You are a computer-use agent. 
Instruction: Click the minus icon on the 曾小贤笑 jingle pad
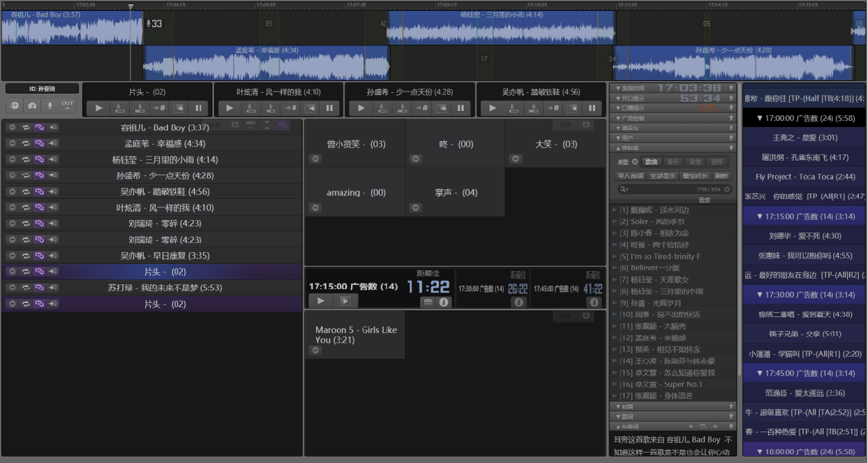coord(315,159)
